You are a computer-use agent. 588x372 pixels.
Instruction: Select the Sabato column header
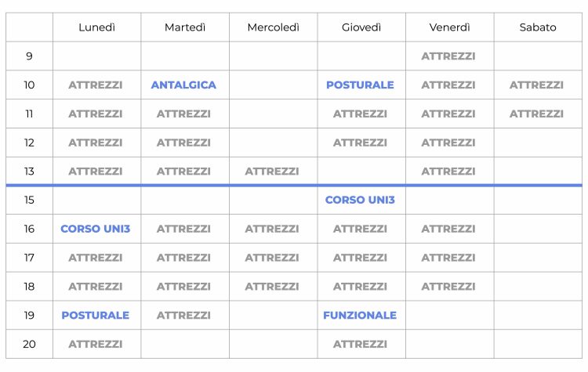[x=538, y=27]
